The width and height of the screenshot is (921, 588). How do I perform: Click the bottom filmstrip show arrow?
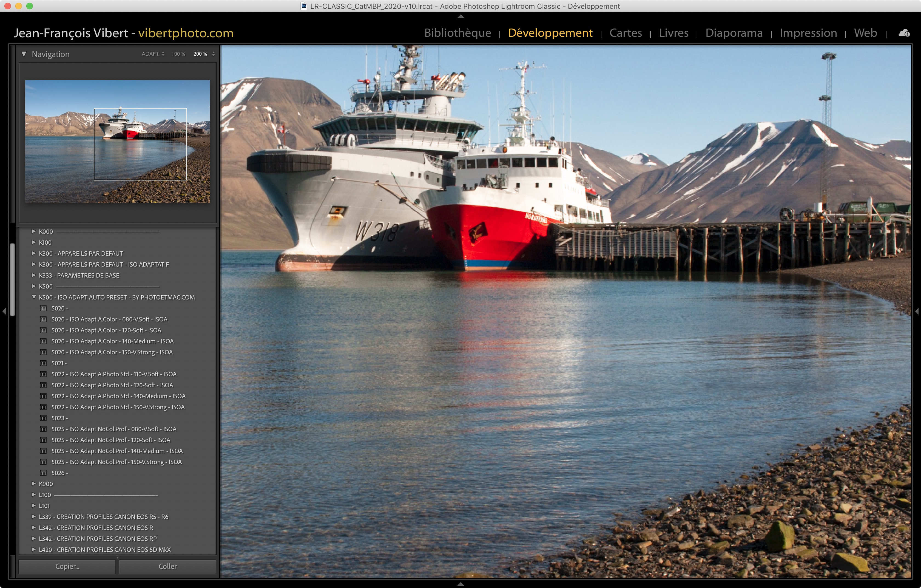click(461, 584)
